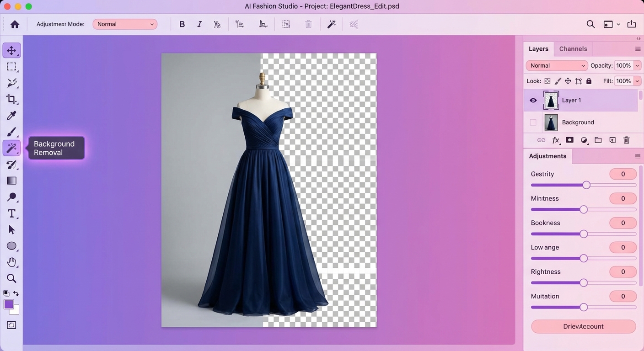Select the Move tool in toolbar
Image resolution: width=644 pixels, height=351 pixels.
pos(11,51)
